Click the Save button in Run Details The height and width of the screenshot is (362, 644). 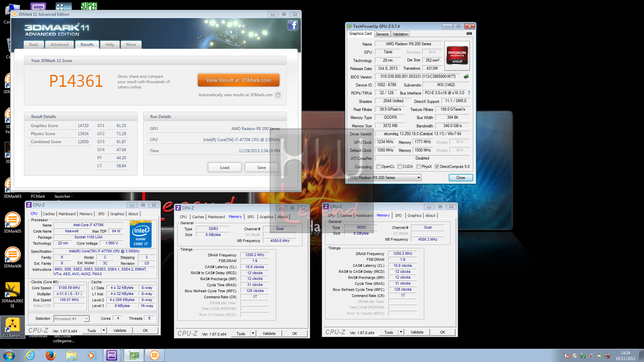click(262, 168)
